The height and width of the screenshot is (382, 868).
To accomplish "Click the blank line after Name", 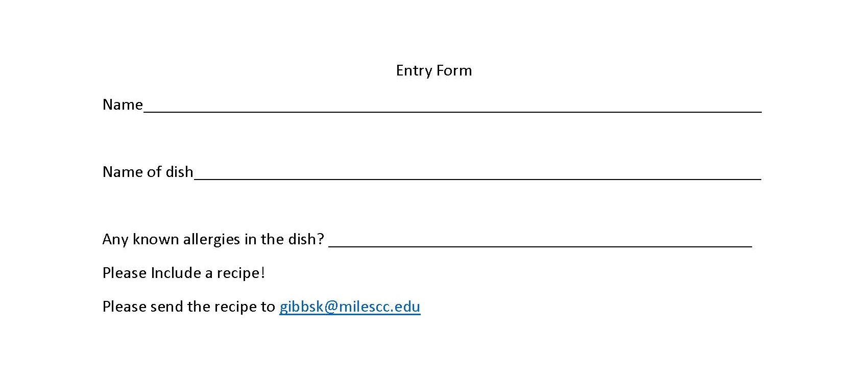I will pyautogui.click(x=452, y=108).
